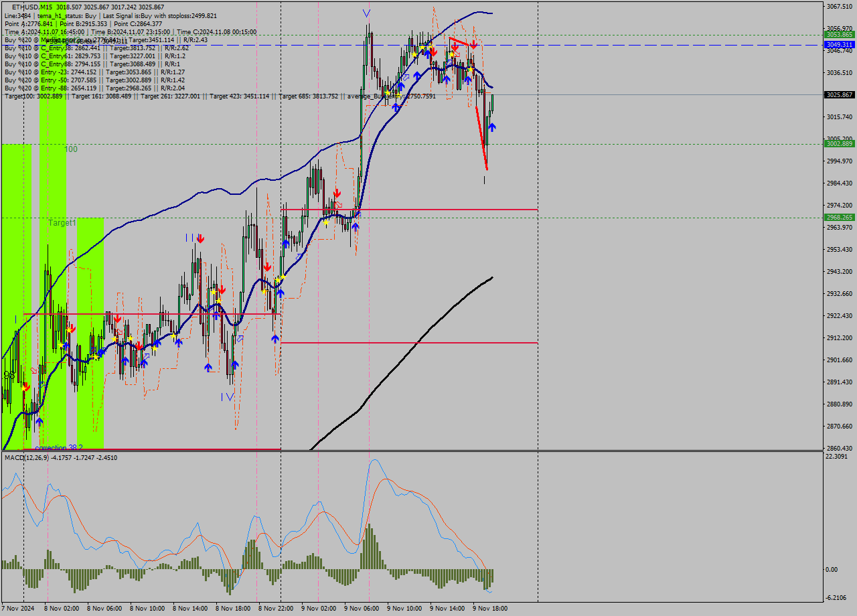The height and width of the screenshot is (616, 857).
Task: Click the MACD scale value 22.3091
Action: 837,456
